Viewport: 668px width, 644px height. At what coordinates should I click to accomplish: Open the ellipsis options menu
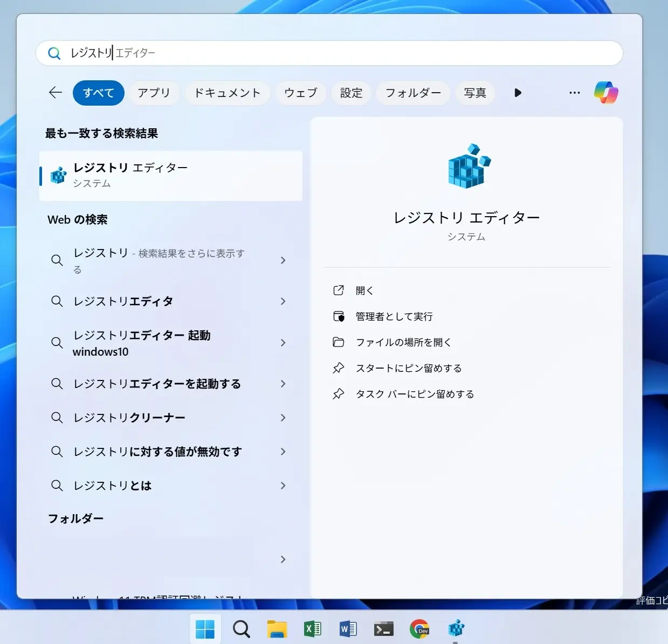tap(574, 92)
